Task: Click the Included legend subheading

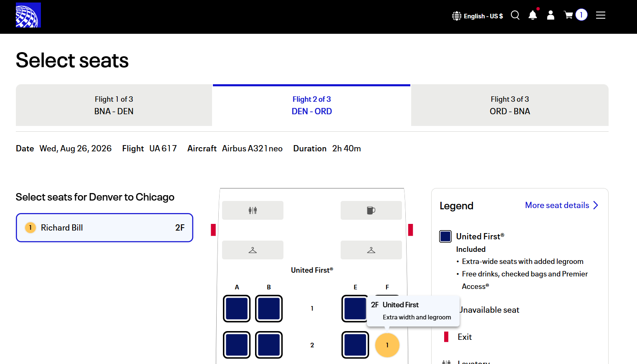Action: (x=471, y=249)
